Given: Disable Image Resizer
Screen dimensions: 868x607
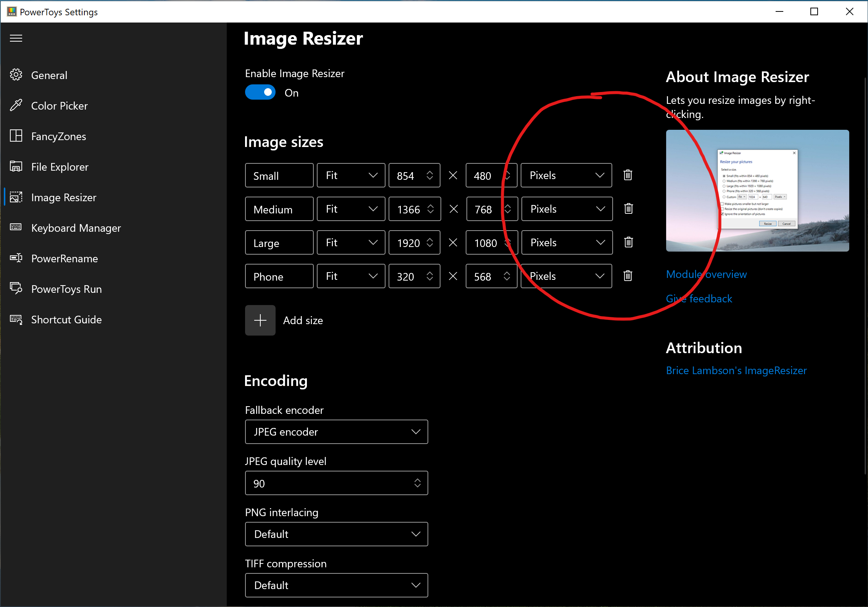Looking at the screenshot, I should [x=260, y=92].
